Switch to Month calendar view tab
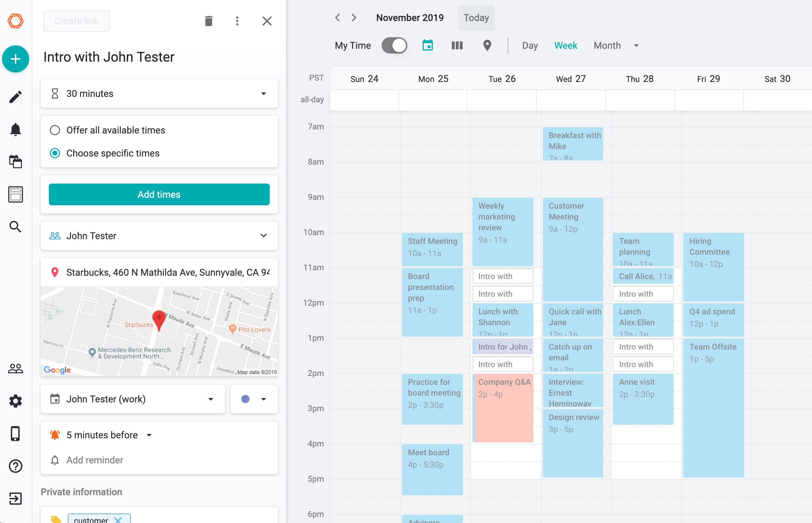The image size is (812, 523). click(x=607, y=45)
